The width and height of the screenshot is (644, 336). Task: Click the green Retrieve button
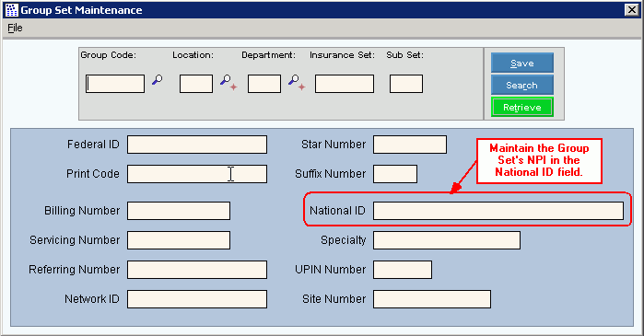point(522,107)
